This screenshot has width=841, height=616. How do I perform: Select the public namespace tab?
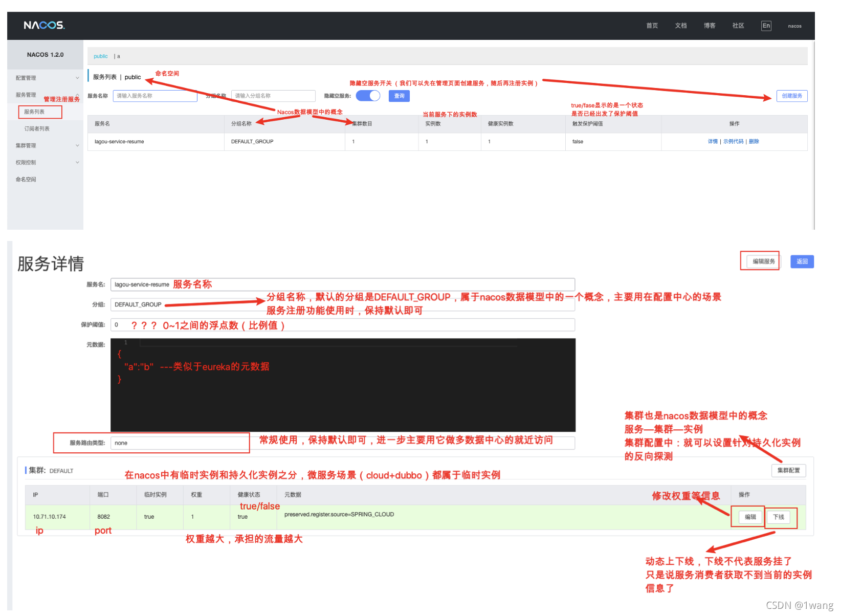click(101, 56)
